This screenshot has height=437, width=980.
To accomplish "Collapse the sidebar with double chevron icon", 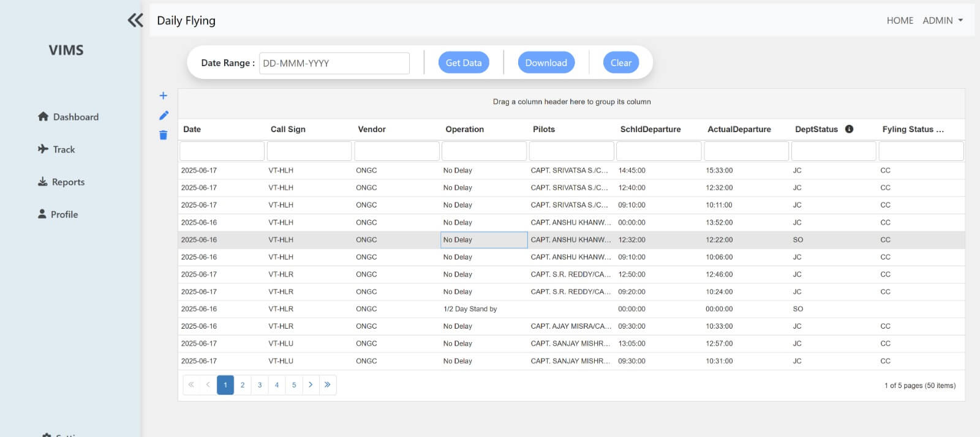I will coord(135,20).
